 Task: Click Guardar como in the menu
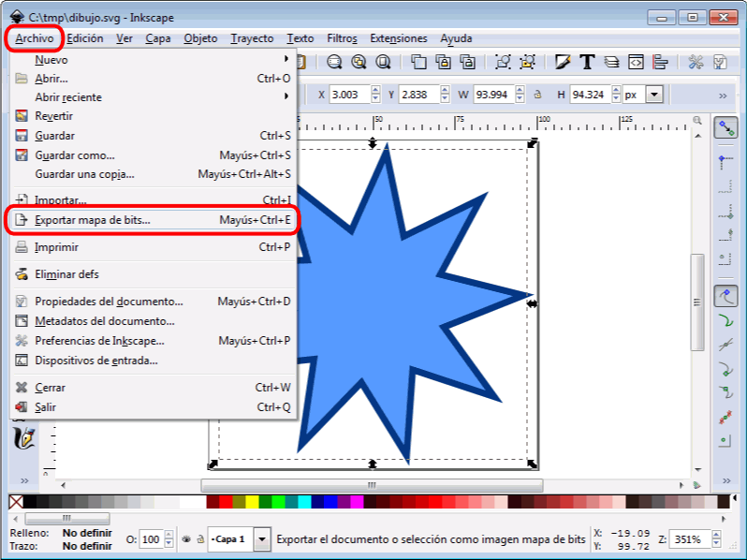[75, 155]
